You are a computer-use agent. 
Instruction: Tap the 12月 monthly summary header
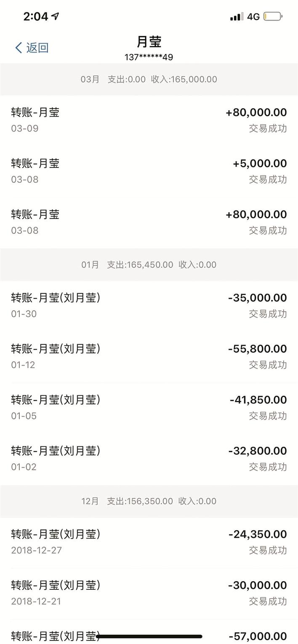(x=149, y=501)
